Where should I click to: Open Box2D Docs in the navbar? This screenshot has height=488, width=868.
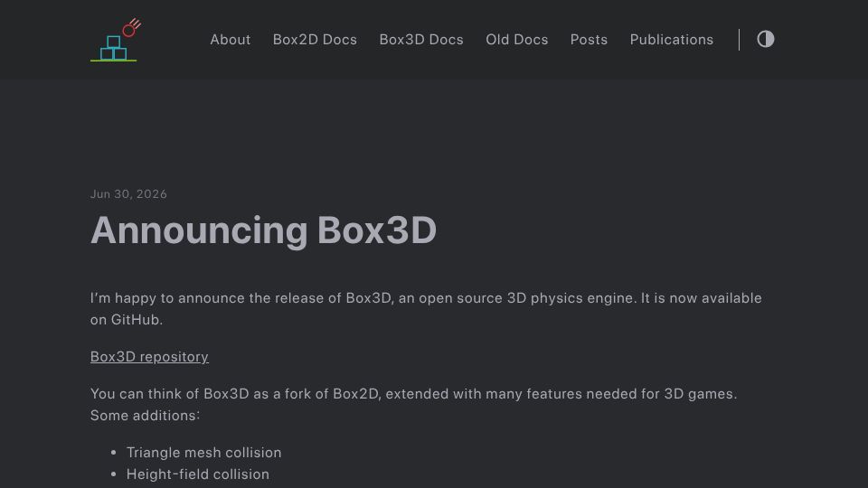pyautogui.click(x=315, y=40)
